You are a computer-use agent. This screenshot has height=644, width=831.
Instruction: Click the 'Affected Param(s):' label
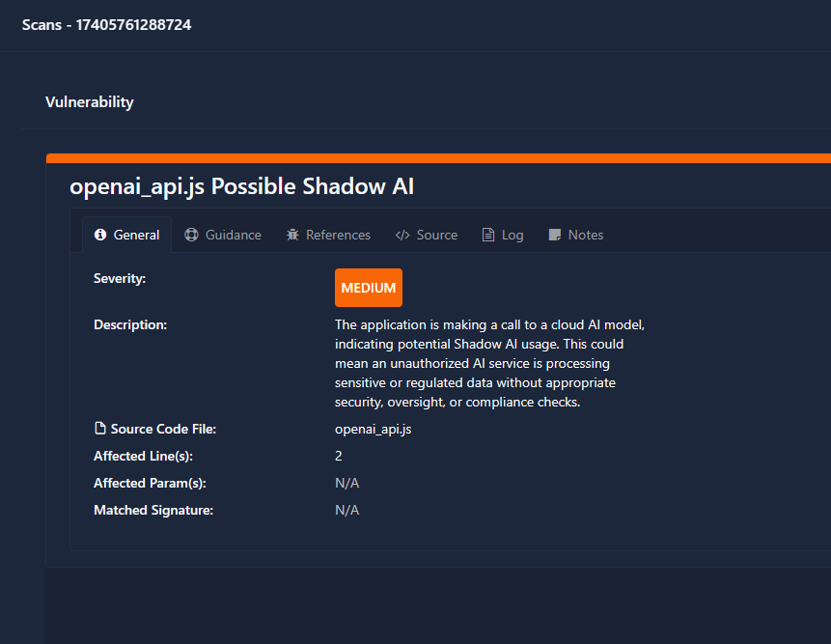[x=150, y=483]
